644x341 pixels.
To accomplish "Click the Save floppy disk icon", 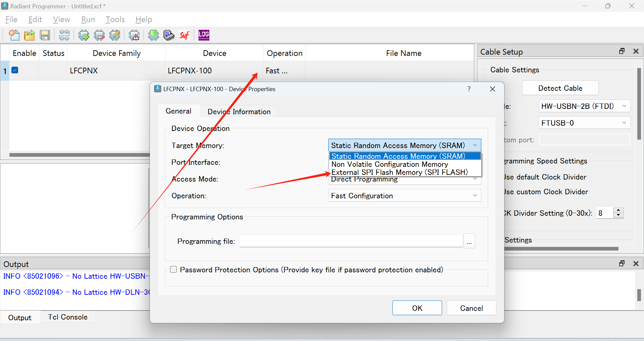I will [45, 35].
